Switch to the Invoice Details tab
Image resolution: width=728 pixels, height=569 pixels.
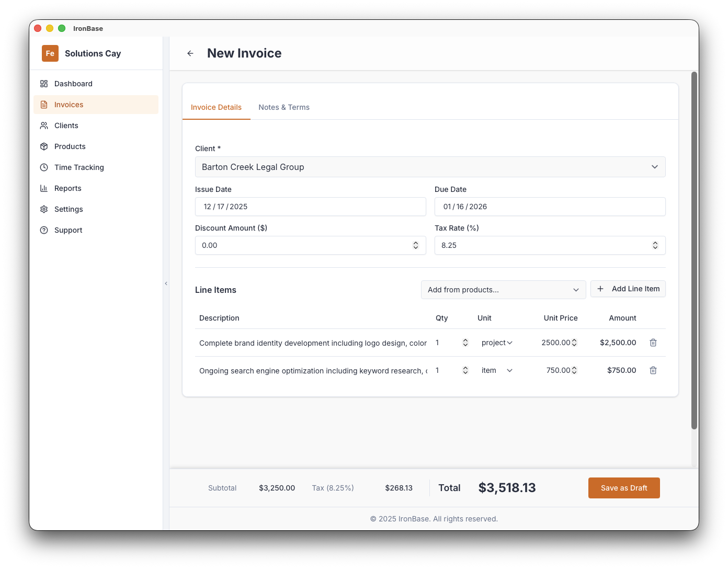[x=216, y=107]
